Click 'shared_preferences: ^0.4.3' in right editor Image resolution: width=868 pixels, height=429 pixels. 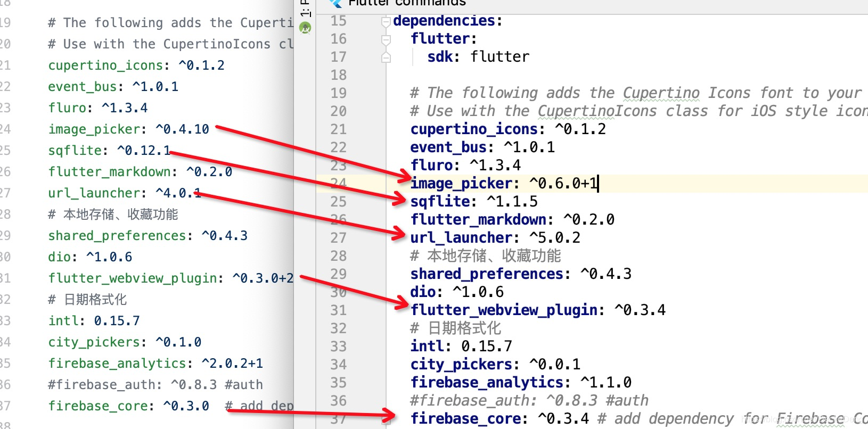coord(521,274)
